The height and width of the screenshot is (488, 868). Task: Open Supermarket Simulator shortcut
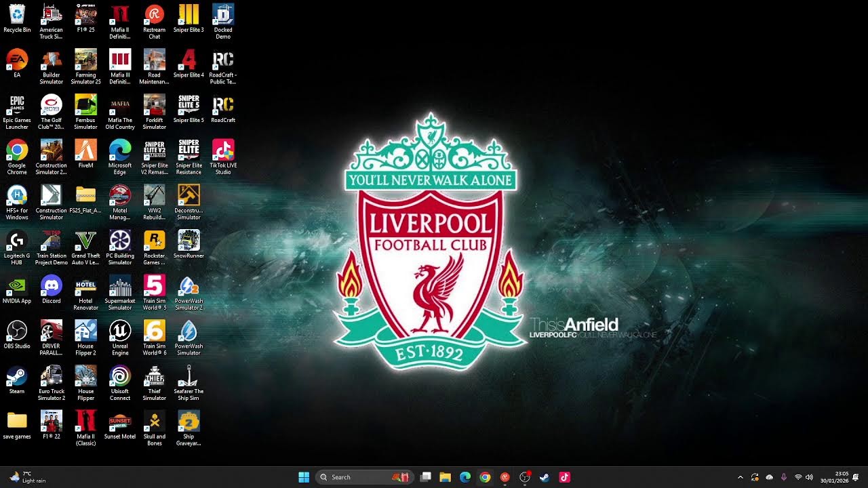pos(120,293)
